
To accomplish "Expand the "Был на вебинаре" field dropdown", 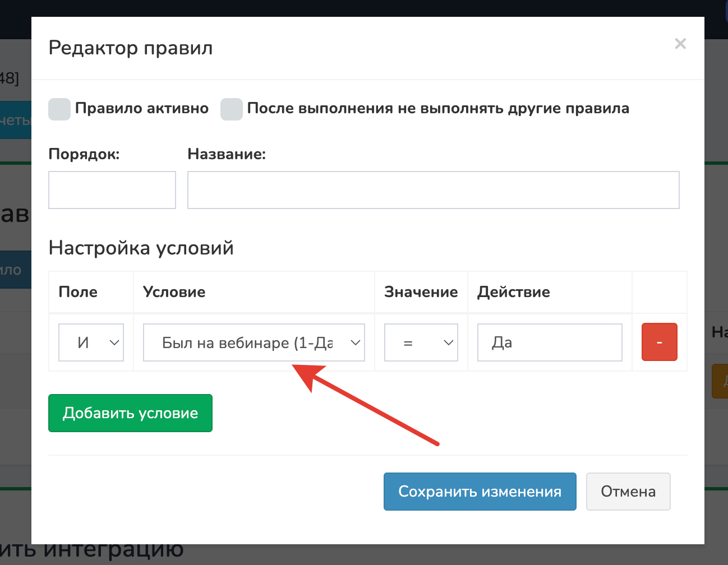I will pyautogui.click(x=254, y=342).
